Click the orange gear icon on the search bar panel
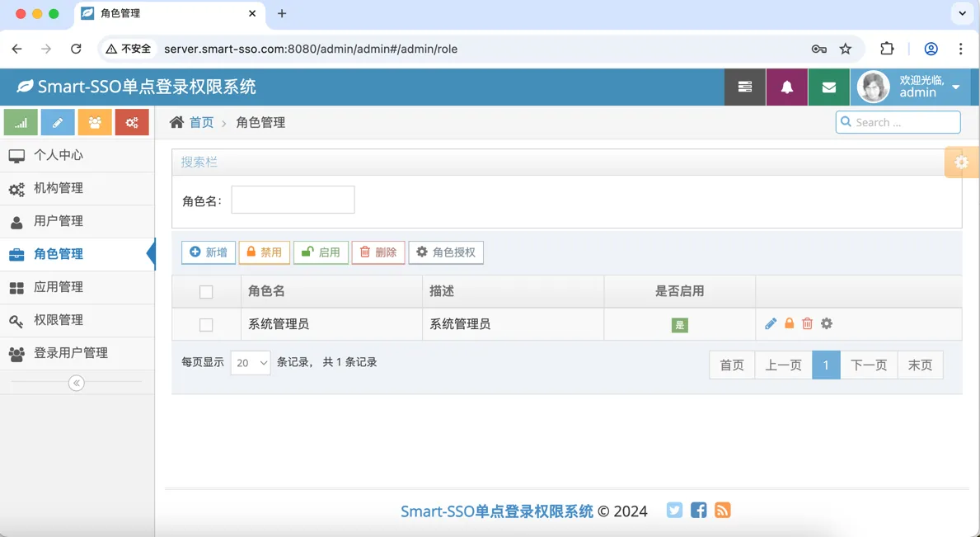The width and height of the screenshot is (980, 537). coord(962,163)
